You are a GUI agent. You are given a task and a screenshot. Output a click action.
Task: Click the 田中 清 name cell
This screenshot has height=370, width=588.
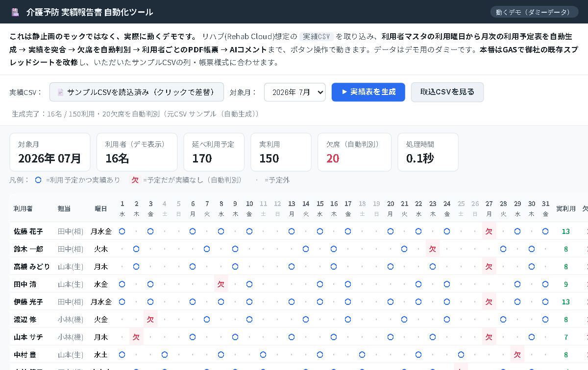click(x=25, y=284)
